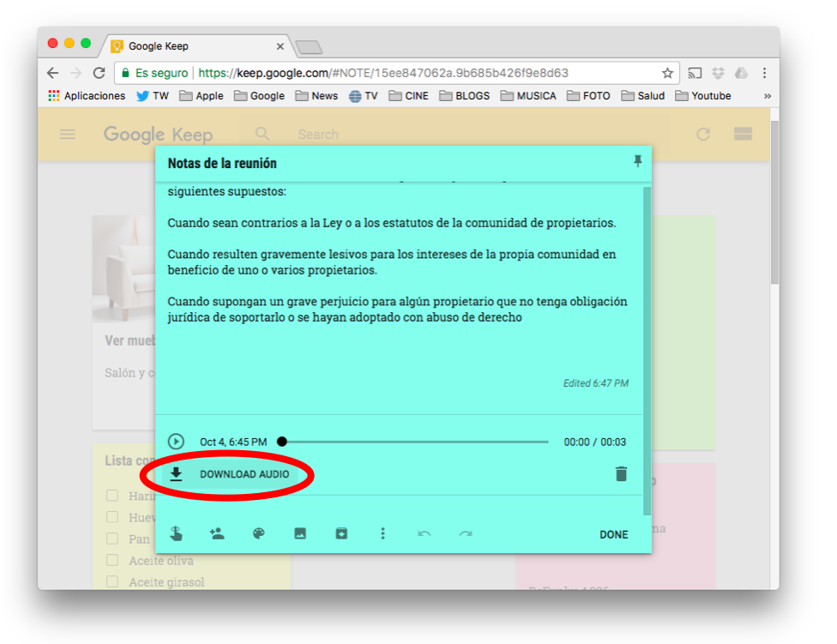837x644 pixels.
Task: Tick the 'Huev…' item checkbox in Lista
Action: pyautogui.click(x=112, y=517)
